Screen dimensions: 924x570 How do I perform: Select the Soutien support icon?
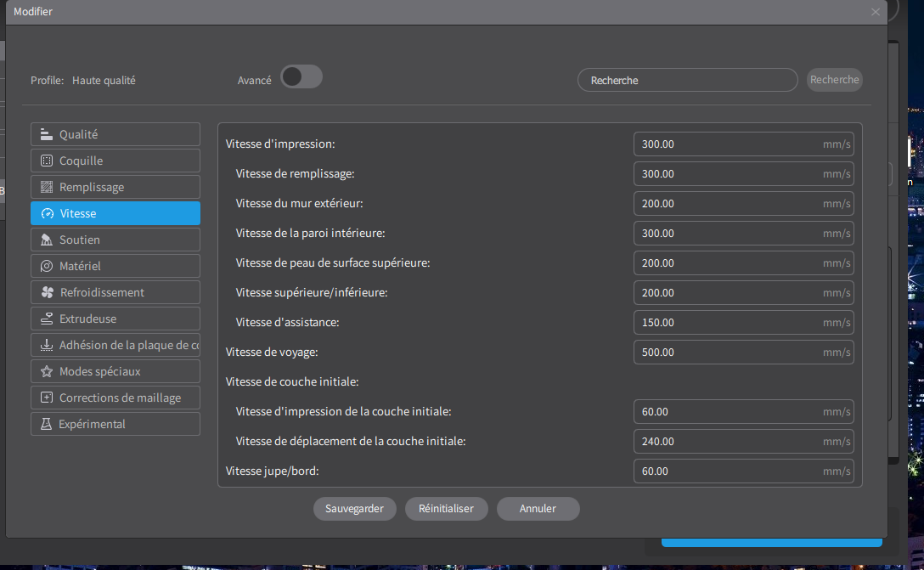(46, 240)
